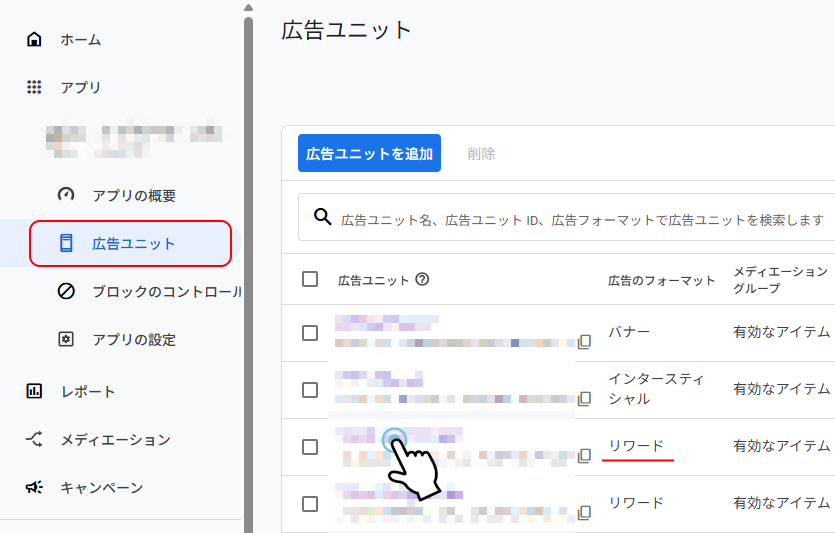Click the Mediation arrows icon
Screen dimensions: 835x533
(x=34, y=440)
